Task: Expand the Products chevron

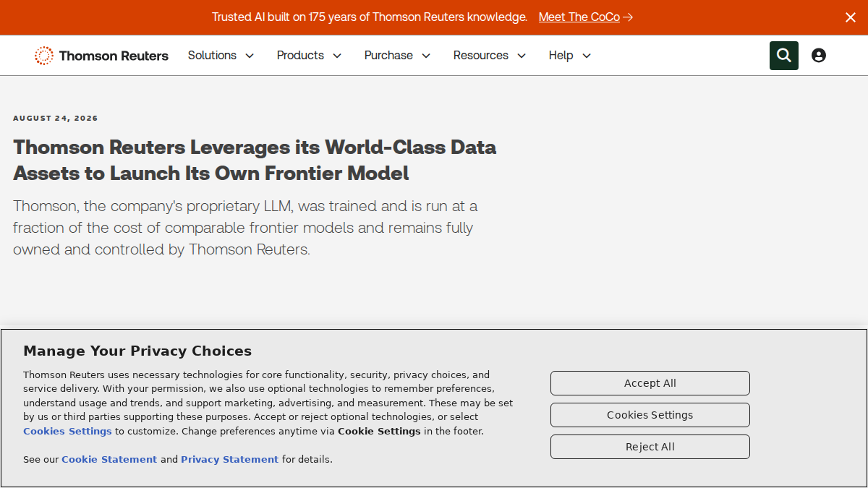Action: click(x=337, y=56)
